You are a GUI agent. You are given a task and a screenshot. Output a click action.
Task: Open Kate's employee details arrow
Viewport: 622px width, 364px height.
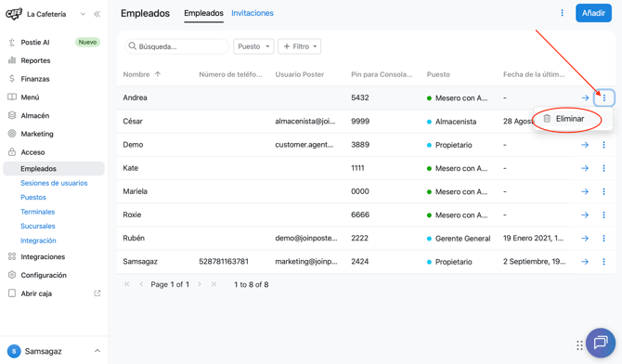585,168
